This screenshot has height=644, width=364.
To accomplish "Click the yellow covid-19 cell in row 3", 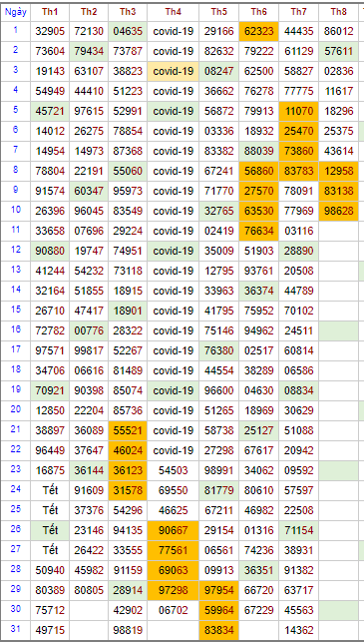I will (174, 71).
